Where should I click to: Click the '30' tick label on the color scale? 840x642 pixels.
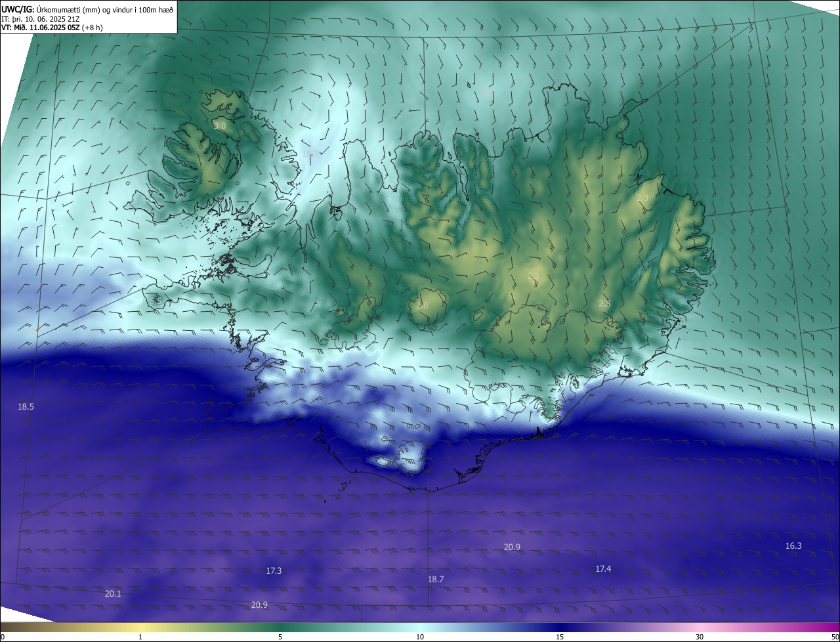(x=700, y=637)
